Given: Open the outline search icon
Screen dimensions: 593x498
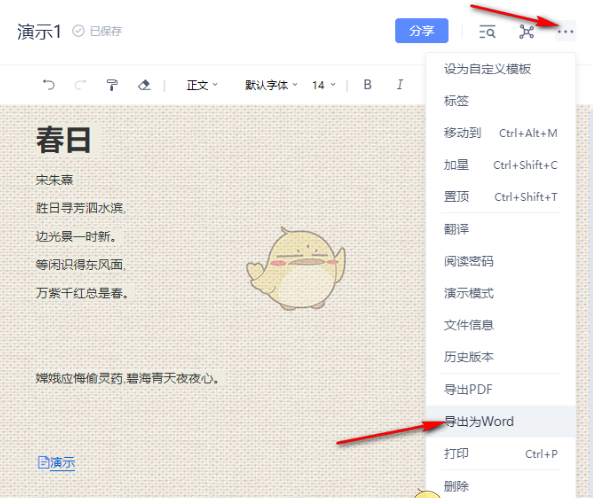Looking at the screenshot, I should (487, 32).
